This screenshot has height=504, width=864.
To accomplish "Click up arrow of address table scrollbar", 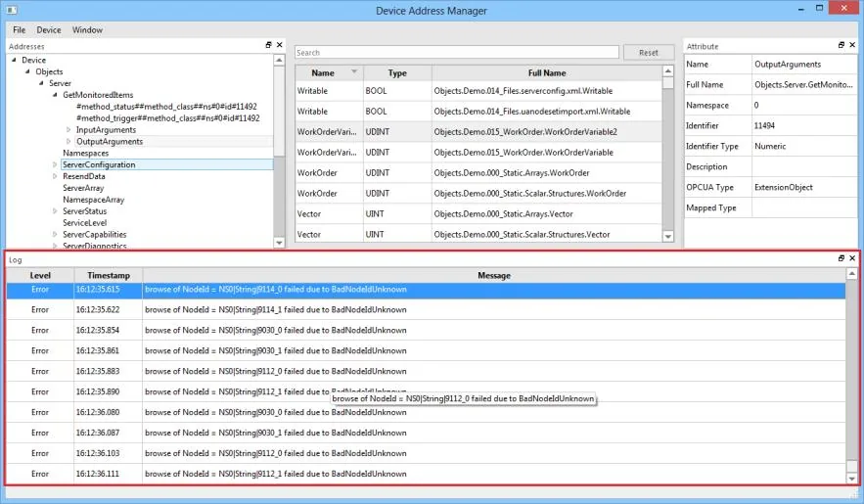I will 668,71.
